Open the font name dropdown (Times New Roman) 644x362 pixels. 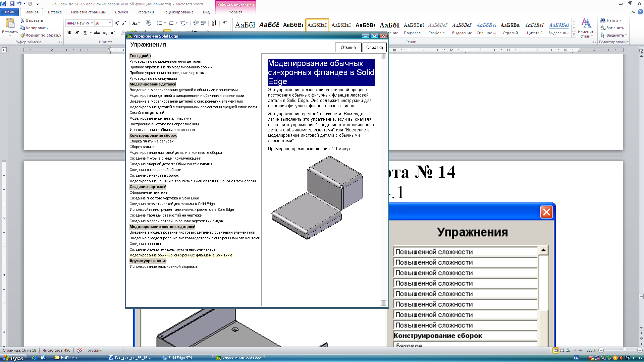point(92,23)
